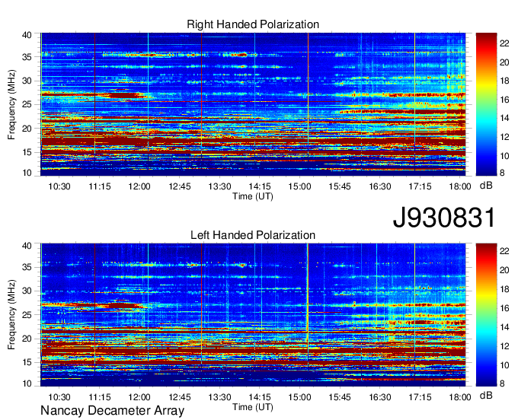Click the "Right Handed Polarization" title

(253, 24)
